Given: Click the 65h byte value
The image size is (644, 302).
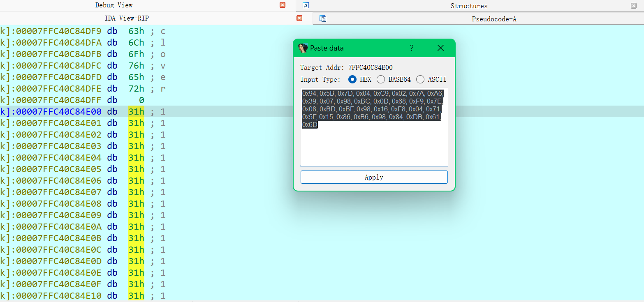Looking at the screenshot, I should click(136, 77).
